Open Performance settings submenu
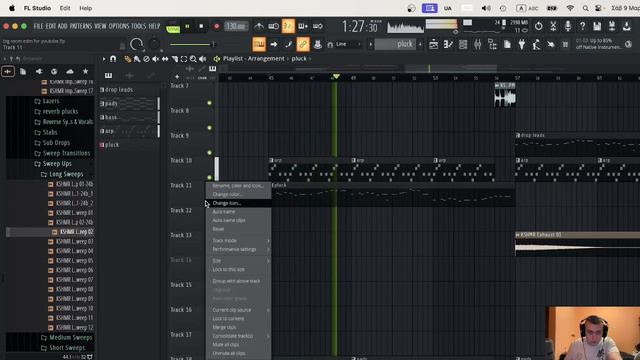 (238, 249)
